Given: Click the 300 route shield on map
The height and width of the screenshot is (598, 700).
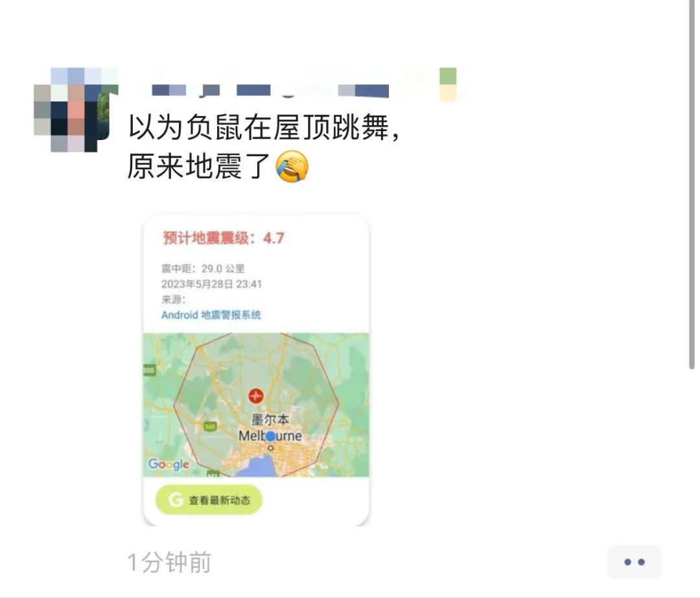Looking at the screenshot, I should click(148, 370).
